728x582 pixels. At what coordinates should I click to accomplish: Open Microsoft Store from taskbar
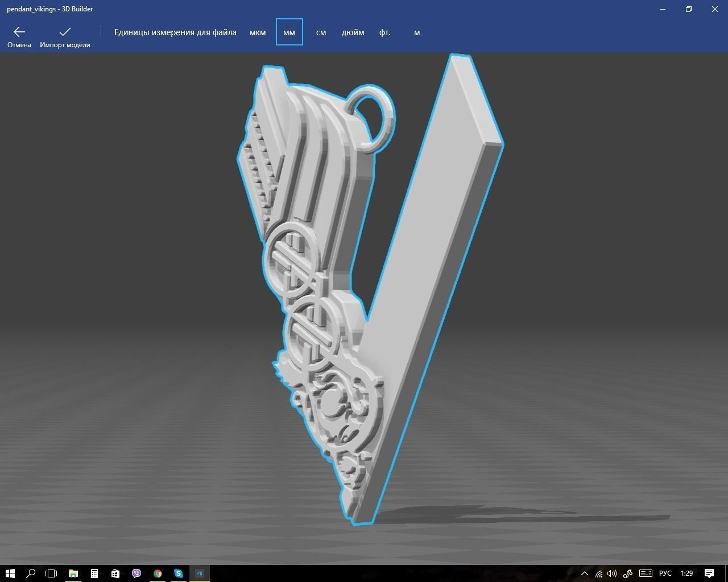pyautogui.click(x=115, y=573)
